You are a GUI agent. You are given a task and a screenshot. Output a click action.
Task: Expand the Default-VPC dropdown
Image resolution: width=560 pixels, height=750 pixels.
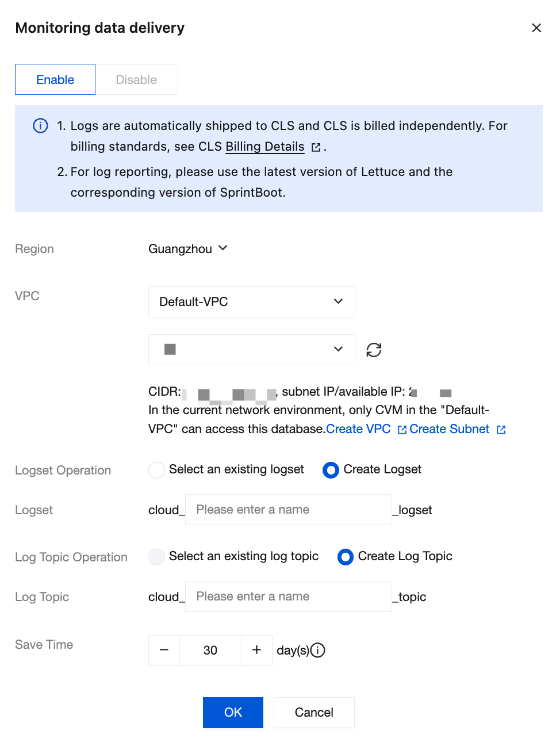point(251,302)
